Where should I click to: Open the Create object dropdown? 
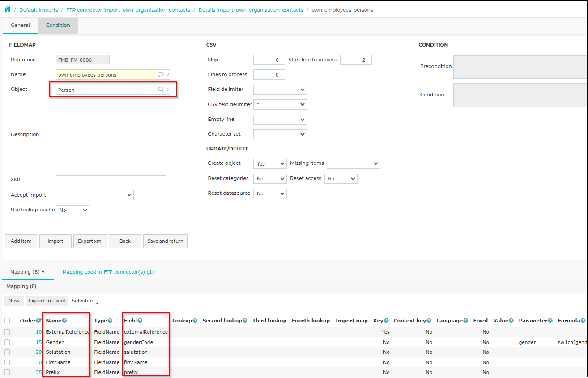click(x=270, y=163)
